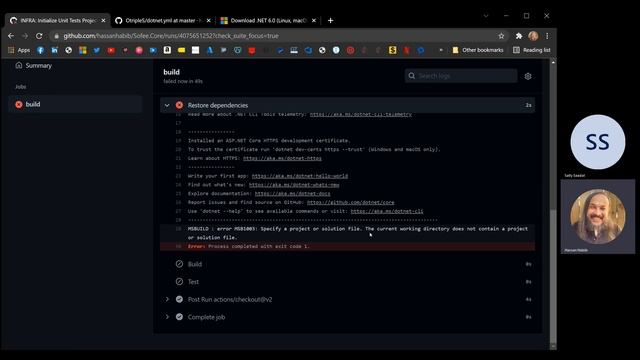640x360 pixels.
Task: Open the aka.ms/dotnet-https link
Action: 282,158
